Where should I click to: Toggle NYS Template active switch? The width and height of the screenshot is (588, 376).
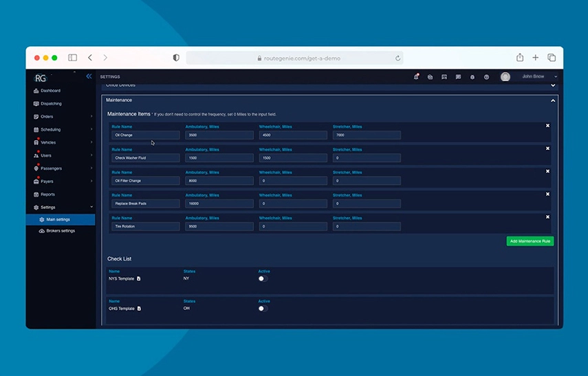(x=263, y=278)
